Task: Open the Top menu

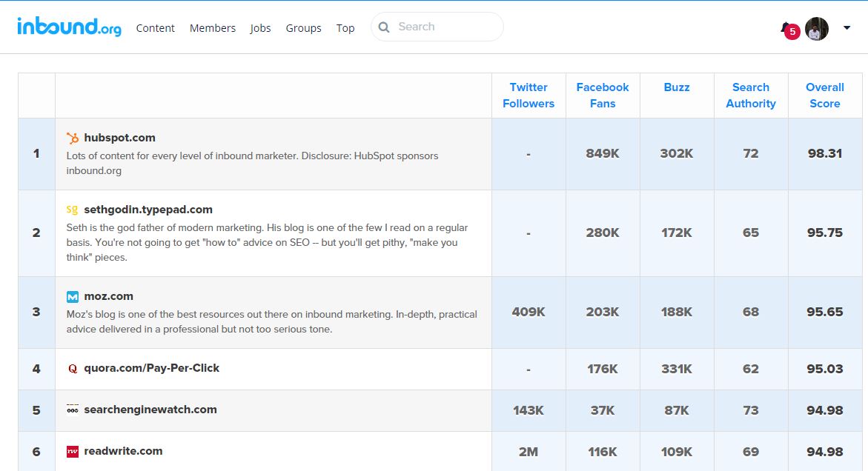Action: coord(345,28)
